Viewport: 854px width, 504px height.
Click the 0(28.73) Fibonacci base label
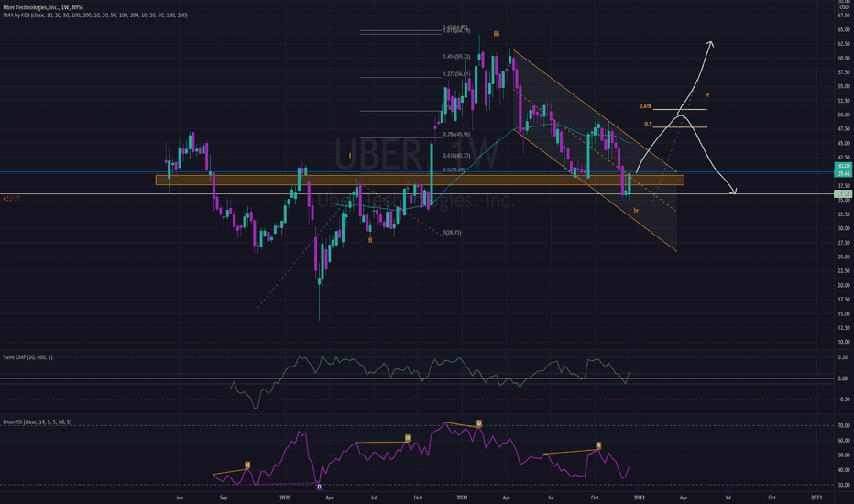tap(452, 233)
